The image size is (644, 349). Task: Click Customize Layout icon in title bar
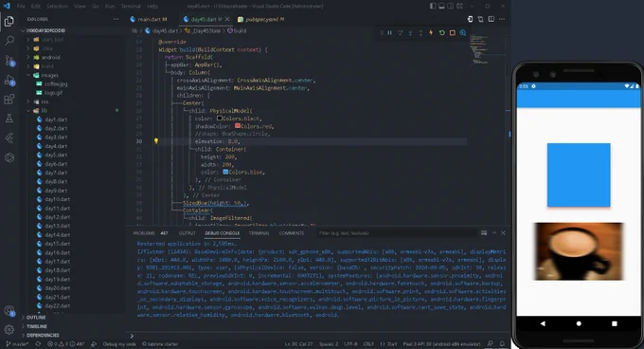(460, 6)
